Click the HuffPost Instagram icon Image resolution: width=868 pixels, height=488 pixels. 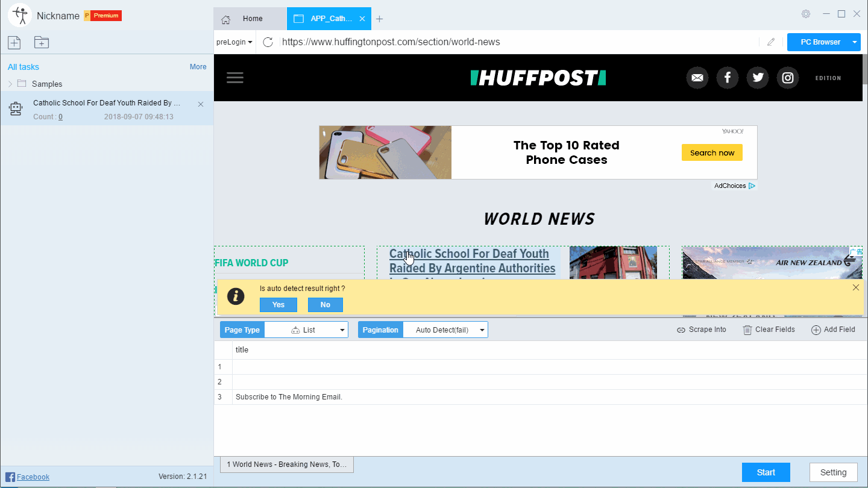[788, 78]
